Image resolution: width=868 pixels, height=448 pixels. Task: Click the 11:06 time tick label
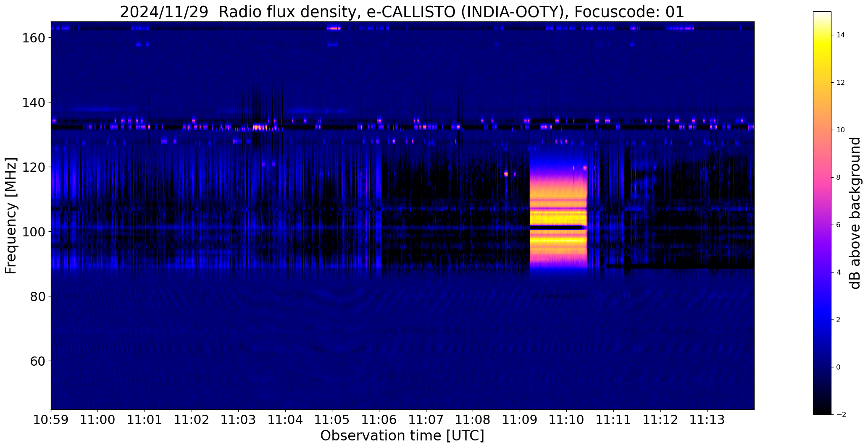tap(379, 420)
